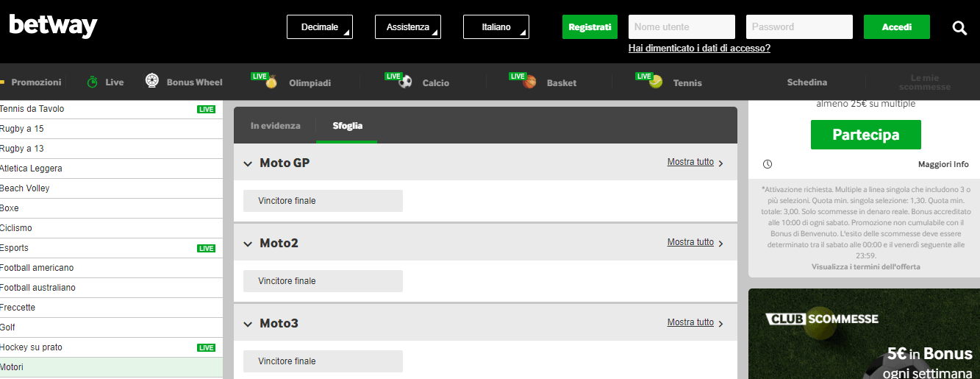The height and width of the screenshot is (379, 980).
Task: Click the Calcio soccer ball icon
Action: [x=406, y=82]
